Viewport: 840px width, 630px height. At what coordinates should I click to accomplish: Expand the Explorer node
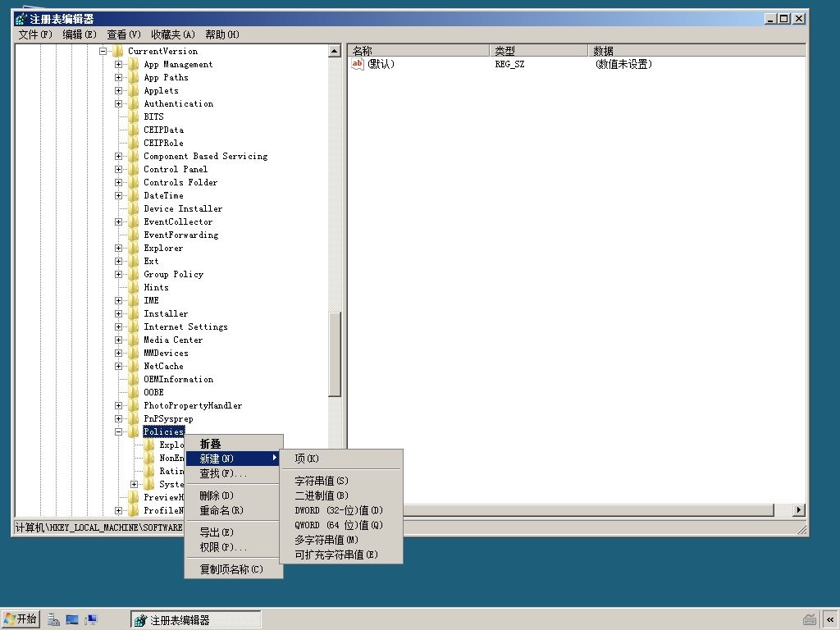tap(118, 248)
